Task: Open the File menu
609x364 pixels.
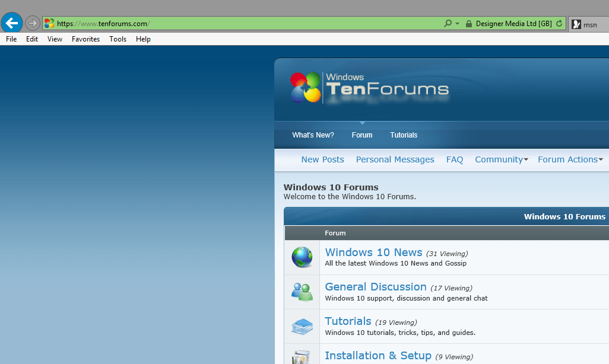Action: (x=11, y=39)
